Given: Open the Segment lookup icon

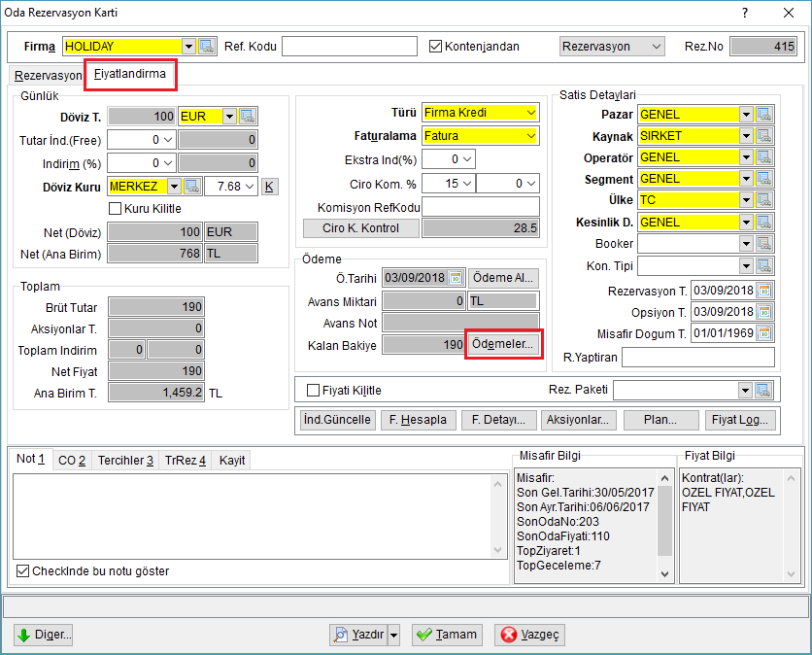Looking at the screenshot, I should (x=763, y=179).
